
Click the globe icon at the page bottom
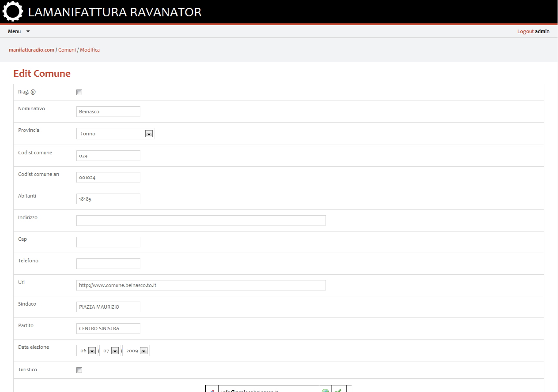coord(325,390)
